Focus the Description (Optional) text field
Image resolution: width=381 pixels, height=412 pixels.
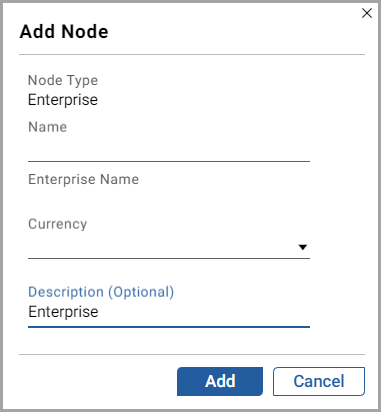click(169, 312)
